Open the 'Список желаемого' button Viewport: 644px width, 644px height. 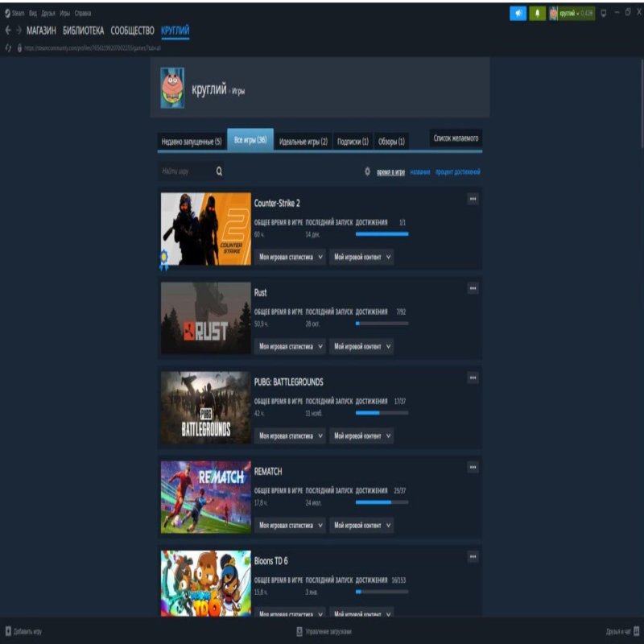coord(456,138)
